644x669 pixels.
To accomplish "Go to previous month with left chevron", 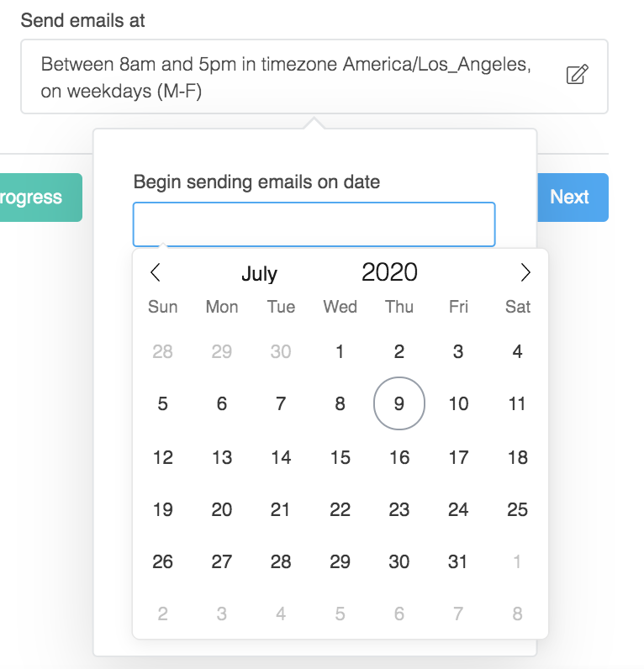I will 155,272.
